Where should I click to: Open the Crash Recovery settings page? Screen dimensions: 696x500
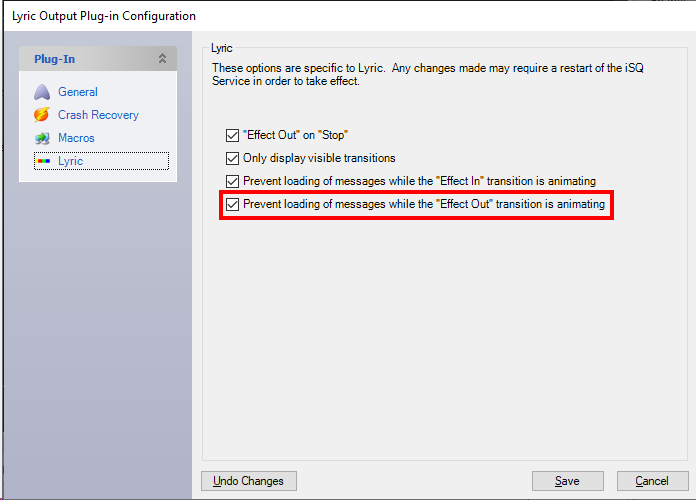click(98, 115)
